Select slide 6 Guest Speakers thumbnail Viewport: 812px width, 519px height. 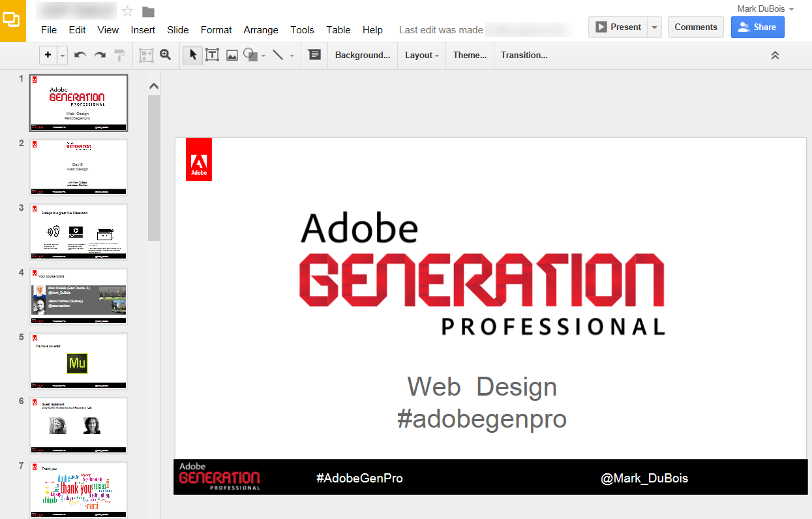(79, 426)
